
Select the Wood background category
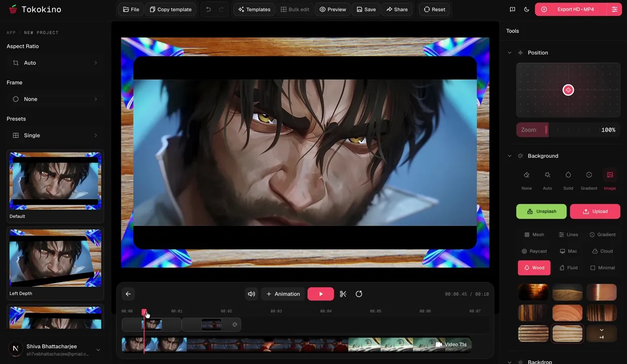pyautogui.click(x=534, y=268)
